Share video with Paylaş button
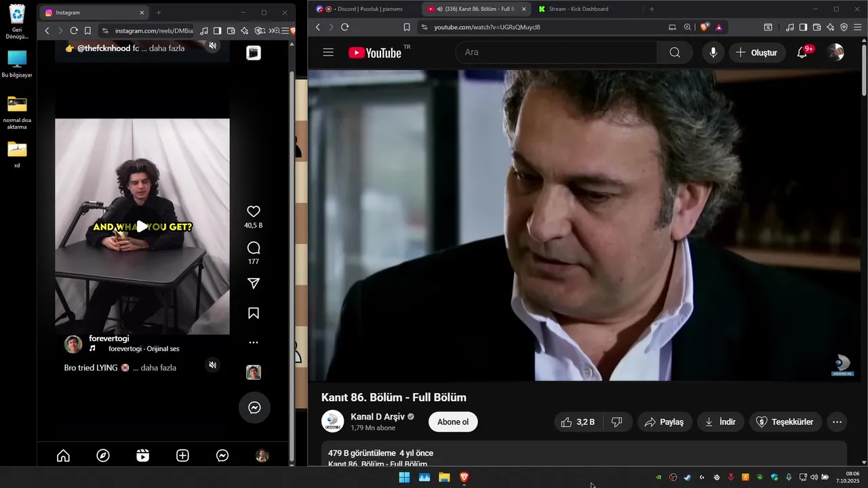The image size is (868, 488). (664, 422)
